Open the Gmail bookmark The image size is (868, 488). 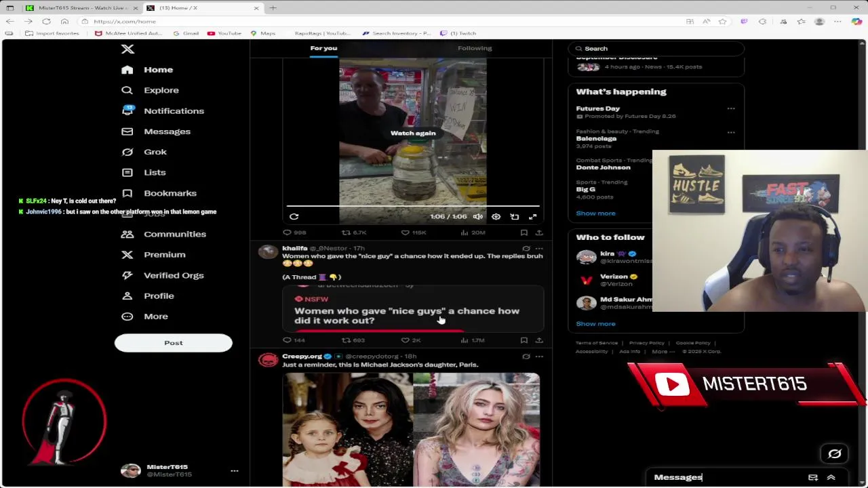(x=186, y=33)
